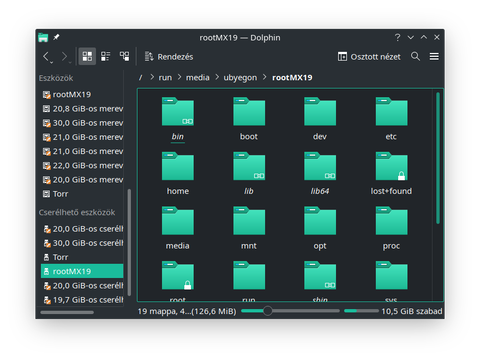Adjust the icon zoom slider
Screen dimensions: 480x361
[290, 311]
